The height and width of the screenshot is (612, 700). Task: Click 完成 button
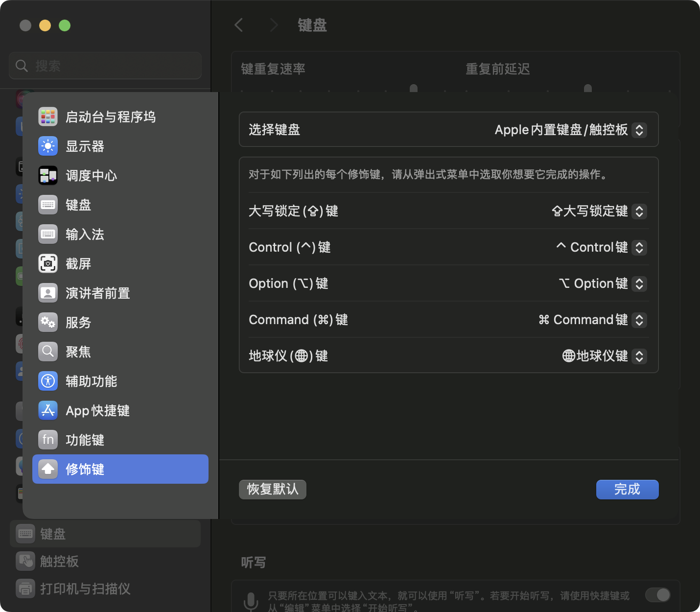coord(628,490)
